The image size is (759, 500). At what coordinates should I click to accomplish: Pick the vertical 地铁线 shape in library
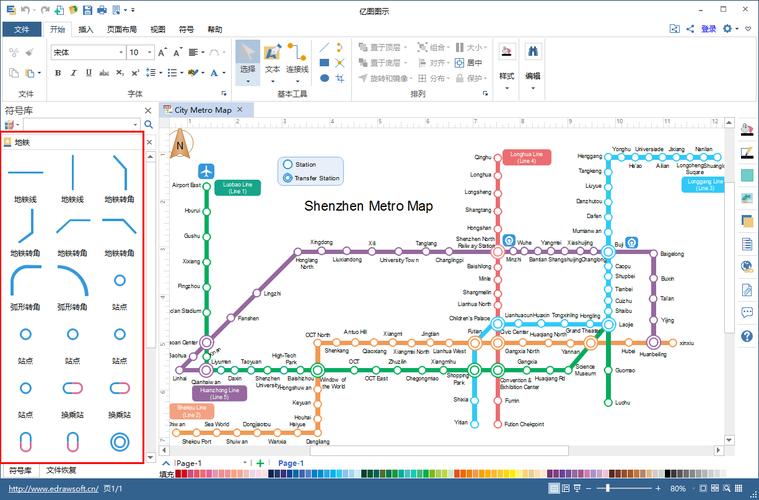(x=73, y=172)
